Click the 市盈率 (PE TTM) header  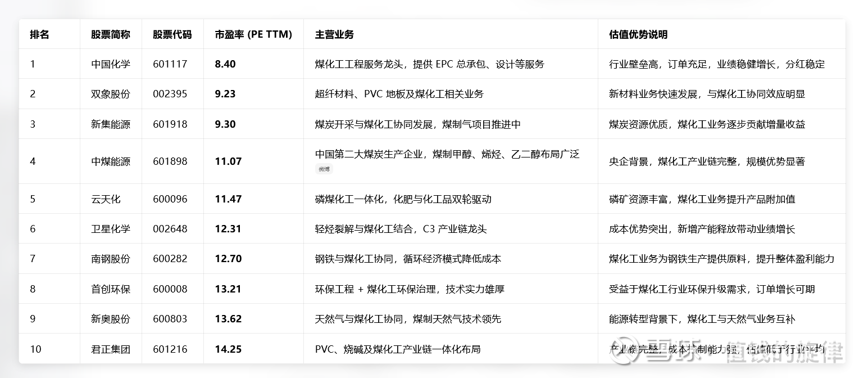coord(253,34)
